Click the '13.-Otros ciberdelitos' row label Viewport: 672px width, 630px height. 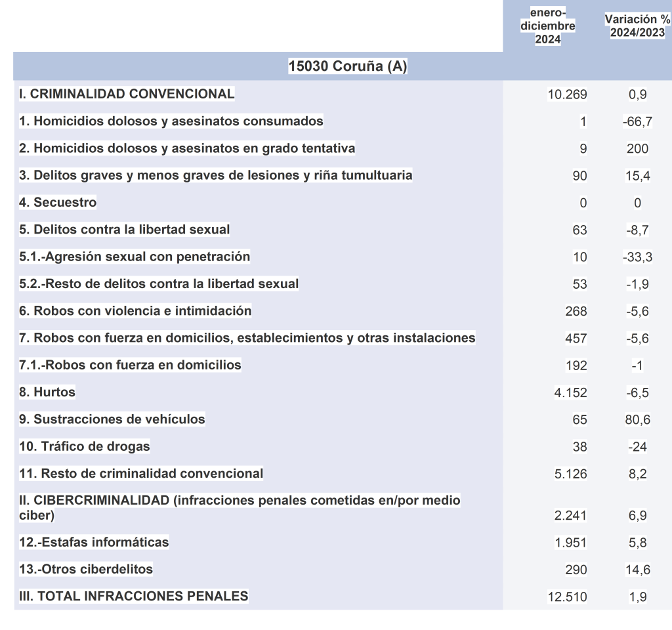pos(86,569)
